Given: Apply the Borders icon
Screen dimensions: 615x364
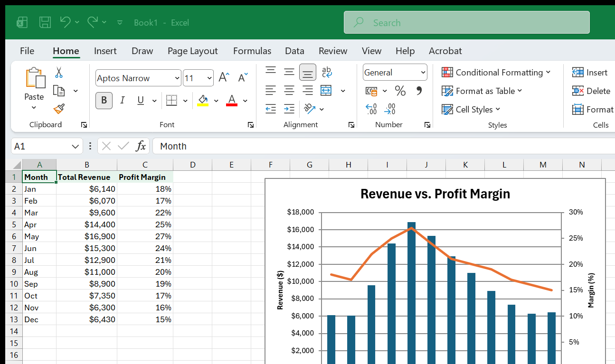Looking at the screenshot, I should [x=171, y=100].
